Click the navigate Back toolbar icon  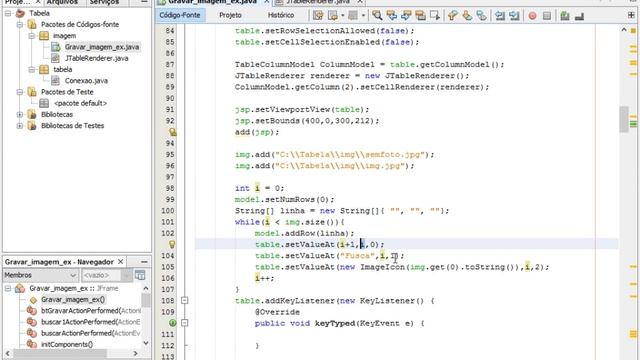point(333,16)
